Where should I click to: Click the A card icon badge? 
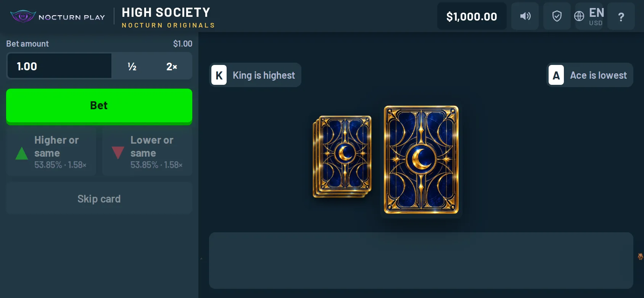pos(556,75)
